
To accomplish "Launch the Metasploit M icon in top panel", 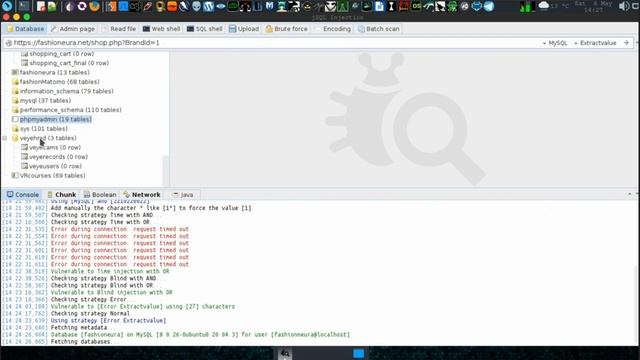I will [269, 6].
